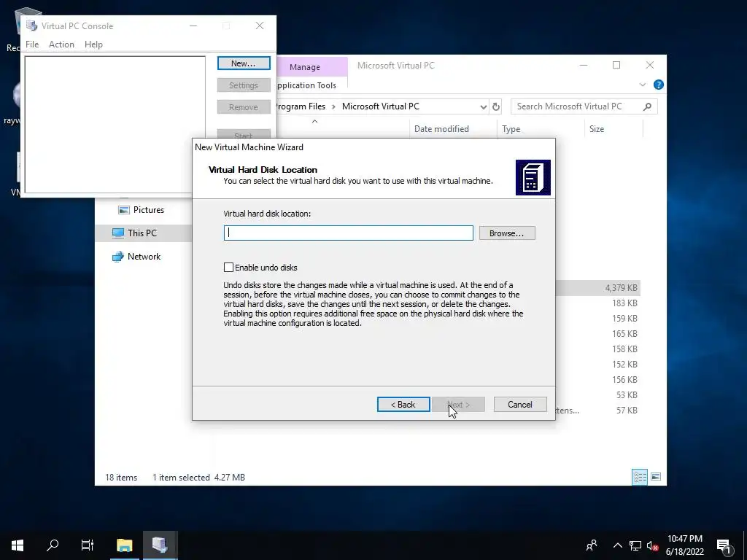Open the Application Tools ribbon tab
Image resolution: width=747 pixels, height=560 pixels.
click(x=306, y=85)
